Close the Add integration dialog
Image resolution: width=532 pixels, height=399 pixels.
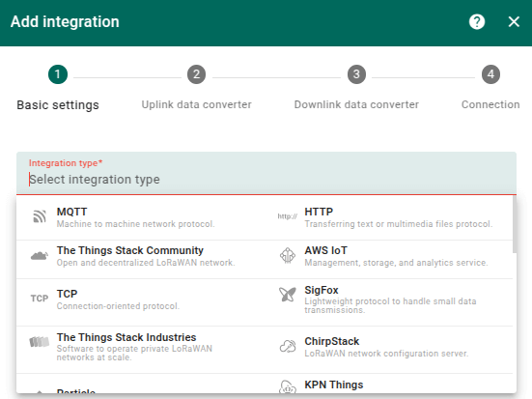coord(514,21)
